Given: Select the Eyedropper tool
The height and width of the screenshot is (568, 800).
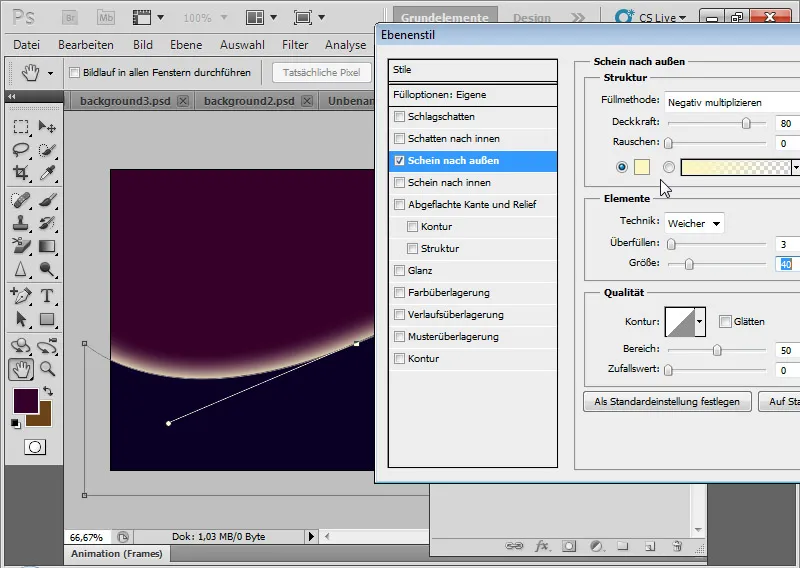Looking at the screenshot, I should pos(47,173).
